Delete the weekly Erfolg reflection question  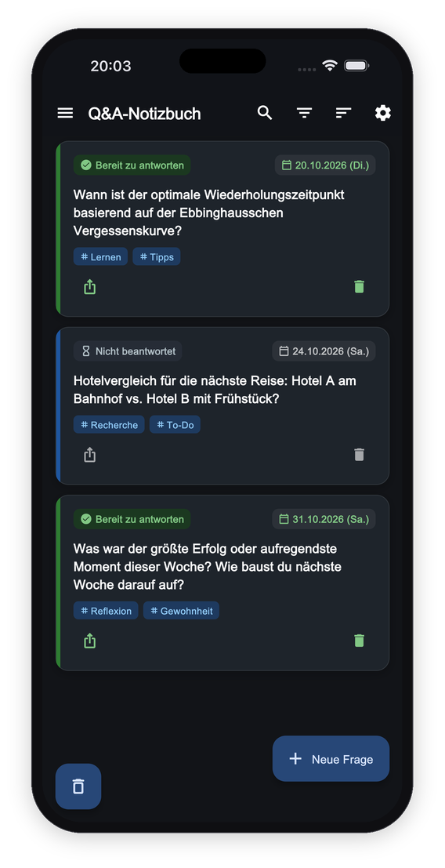(360, 641)
